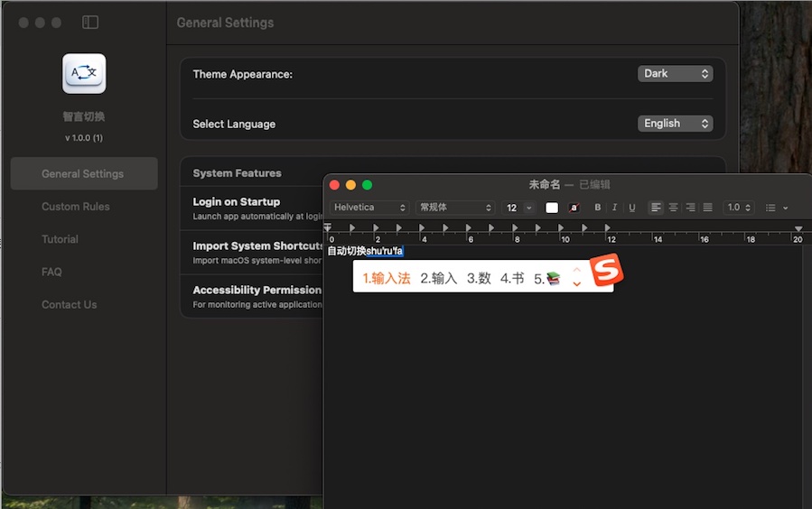This screenshot has height=509, width=812.
Task: Toggle underline formatting
Action: [631, 208]
